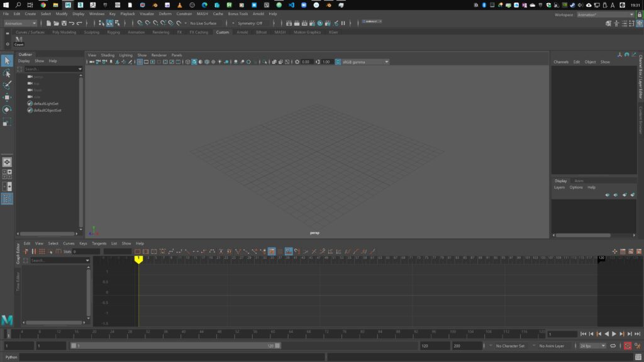Activate the Scale tool

point(7,122)
